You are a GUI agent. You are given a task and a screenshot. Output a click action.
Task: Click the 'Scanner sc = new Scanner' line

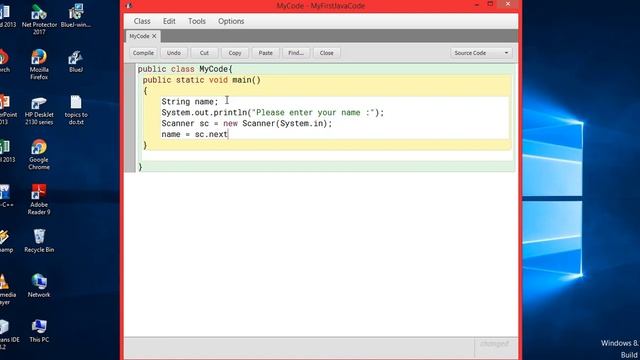point(247,123)
